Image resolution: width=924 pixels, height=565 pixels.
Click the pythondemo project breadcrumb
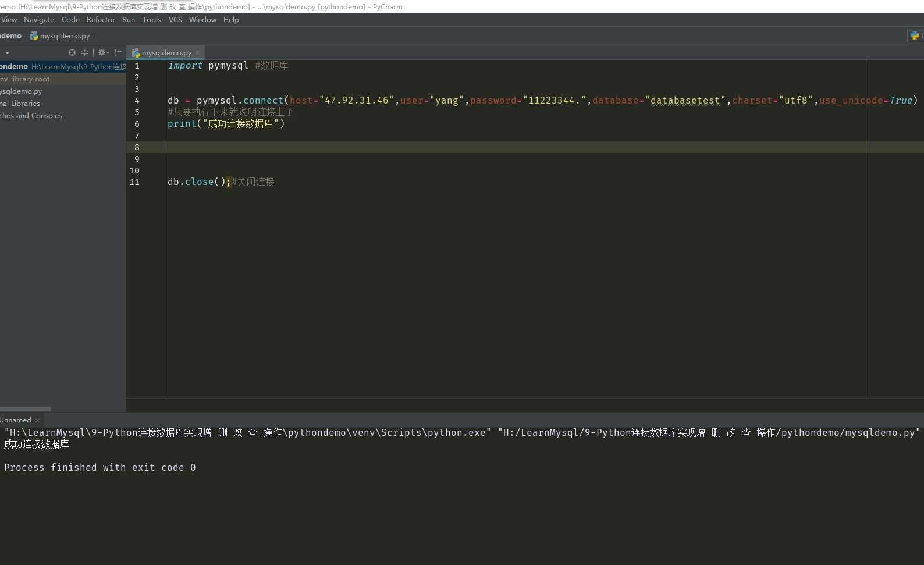pos(10,36)
